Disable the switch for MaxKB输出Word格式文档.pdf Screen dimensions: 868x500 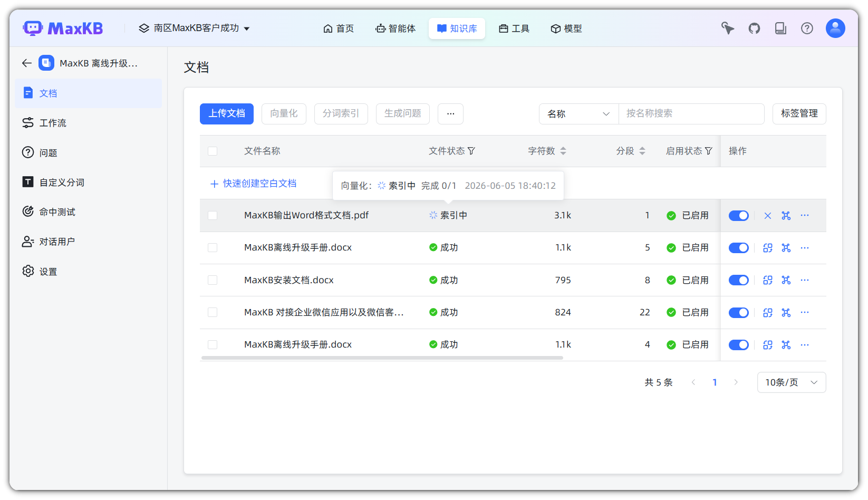738,216
